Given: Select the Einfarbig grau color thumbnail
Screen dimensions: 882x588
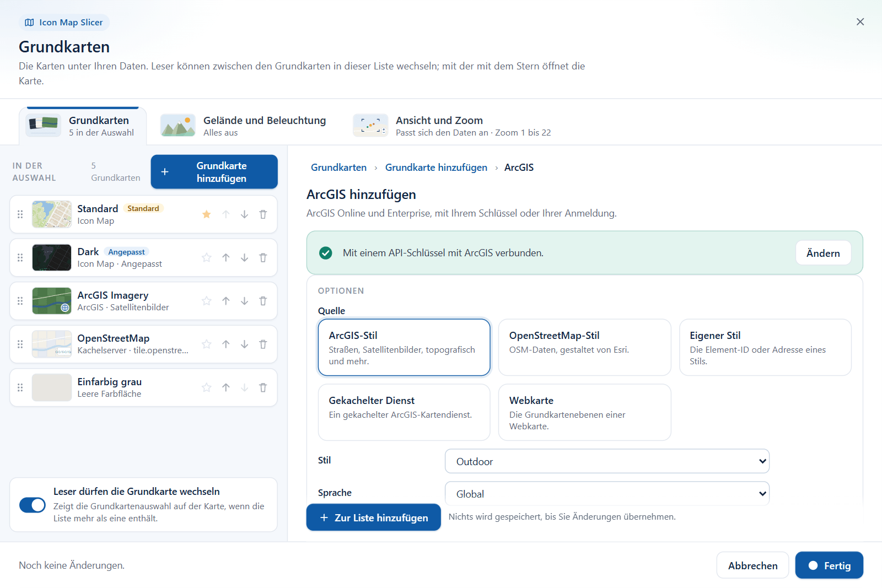Looking at the screenshot, I should [x=52, y=387].
